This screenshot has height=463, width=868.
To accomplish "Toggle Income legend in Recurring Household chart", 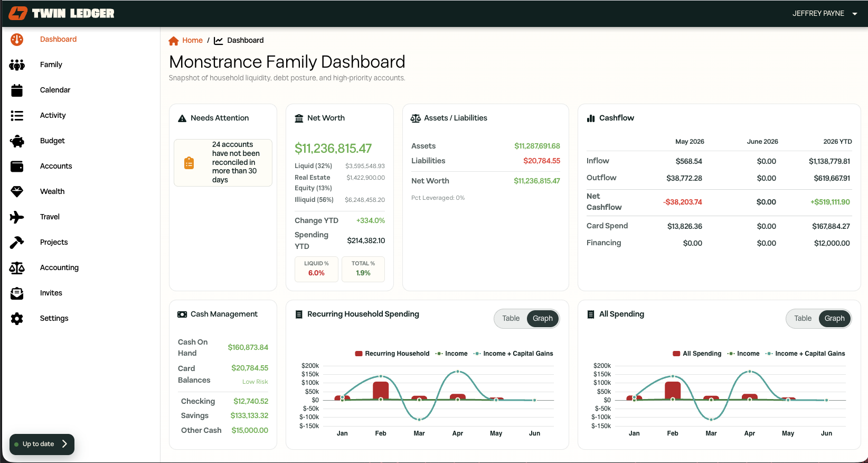I will [x=451, y=354].
